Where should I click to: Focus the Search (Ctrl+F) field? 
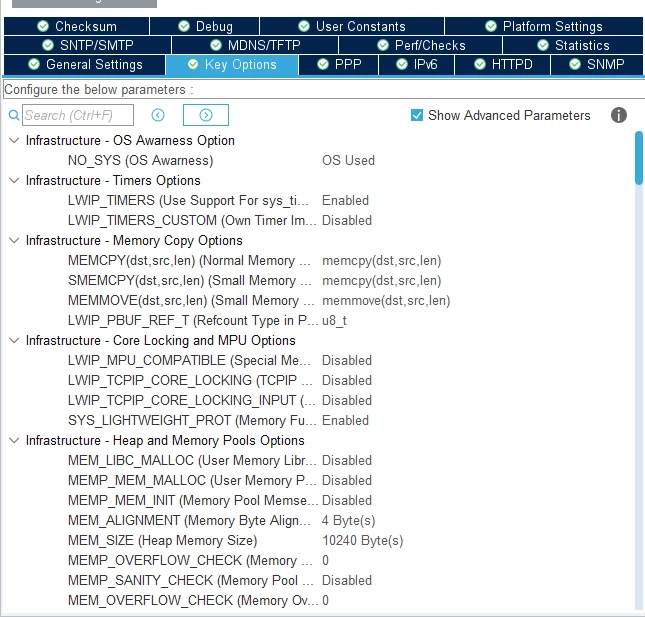[78, 115]
